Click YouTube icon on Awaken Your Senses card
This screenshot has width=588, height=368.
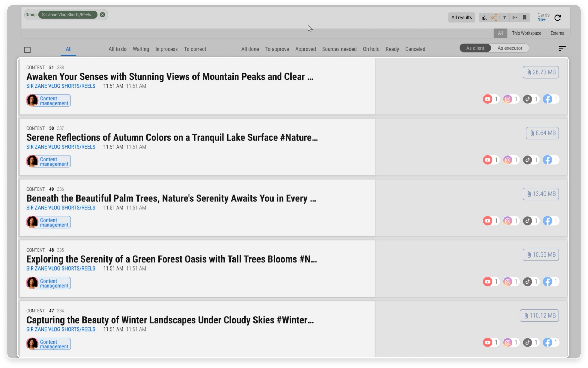coord(488,99)
